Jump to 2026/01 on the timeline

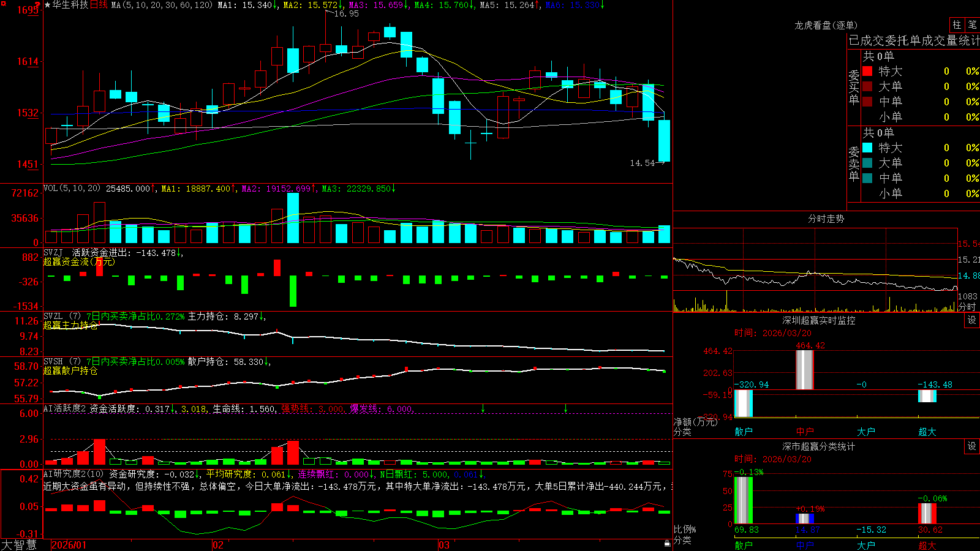69,545
